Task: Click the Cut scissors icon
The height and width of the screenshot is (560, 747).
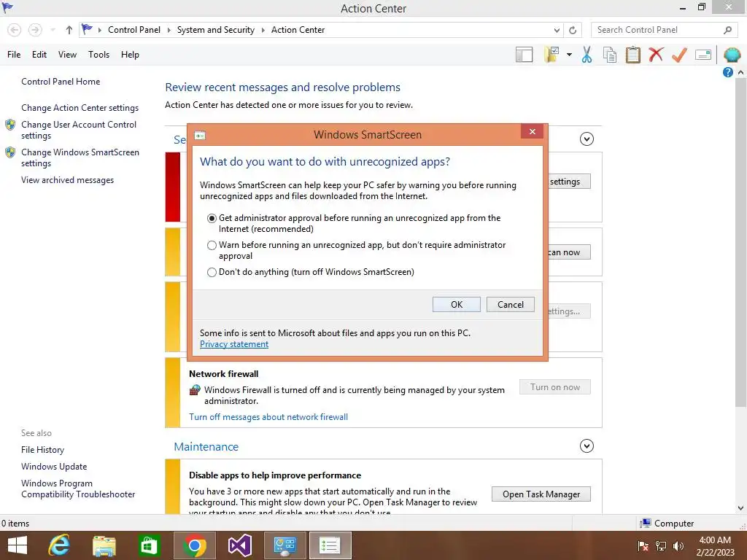Action: (x=587, y=55)
